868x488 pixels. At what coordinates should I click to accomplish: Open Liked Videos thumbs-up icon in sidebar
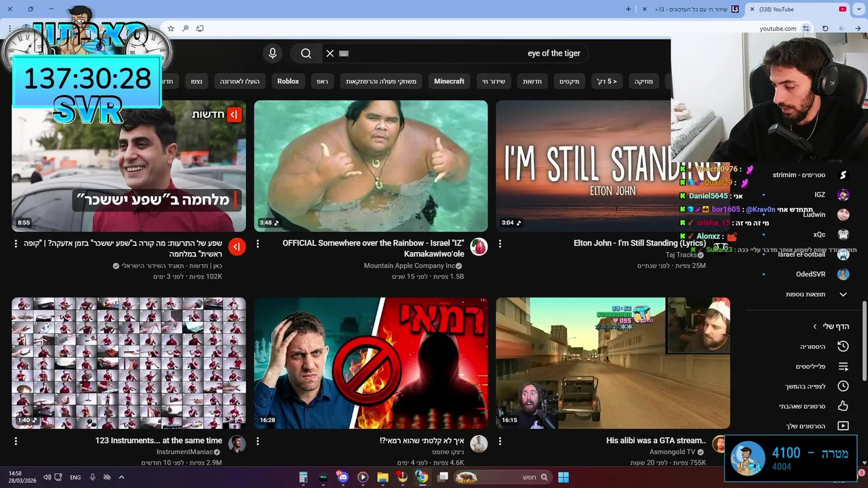click(843, 406)
